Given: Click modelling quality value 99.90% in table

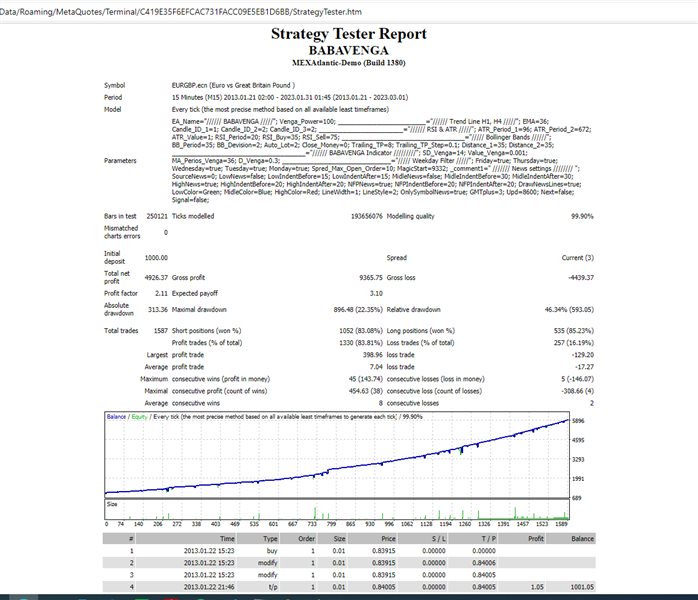Looking at the screenshot, I should pyautogui.click(x=582, y=216).
